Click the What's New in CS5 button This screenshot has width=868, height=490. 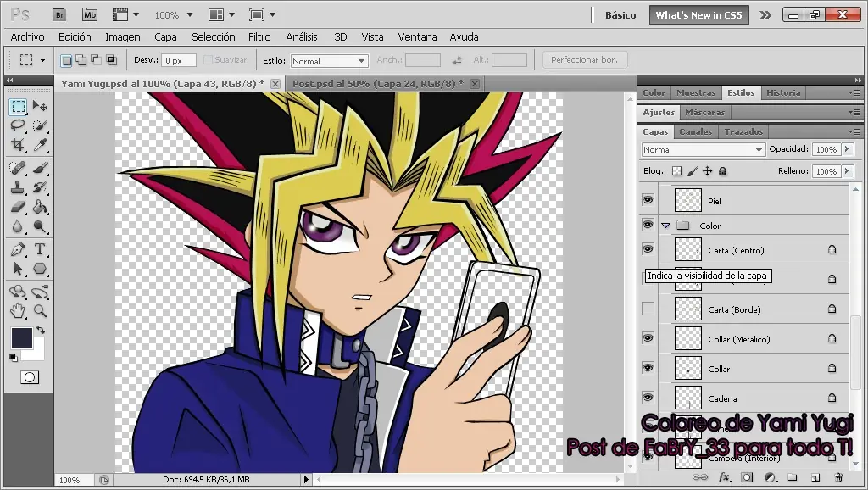698,14
